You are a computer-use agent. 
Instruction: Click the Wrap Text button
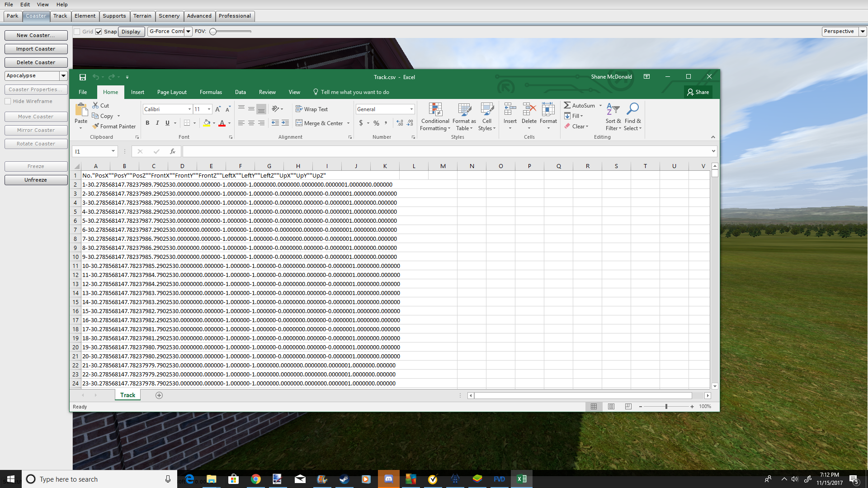(x=311, y=109)
